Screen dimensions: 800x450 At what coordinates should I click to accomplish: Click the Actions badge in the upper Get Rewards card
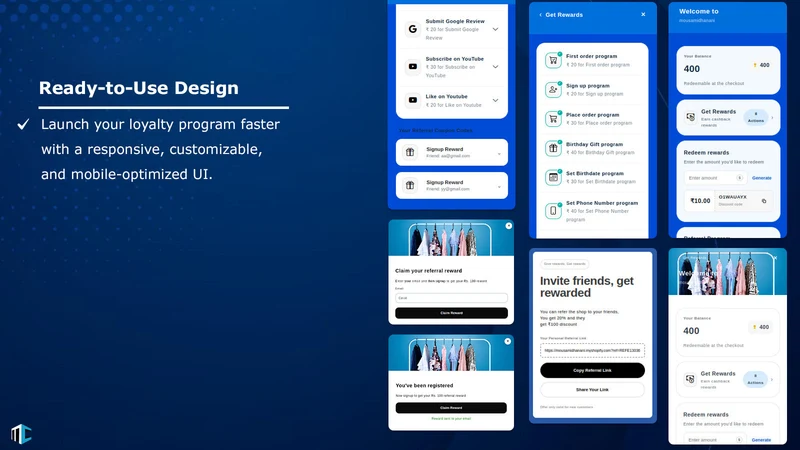tap(756, 118)
